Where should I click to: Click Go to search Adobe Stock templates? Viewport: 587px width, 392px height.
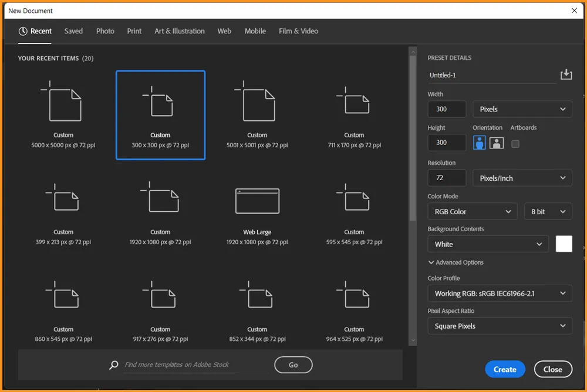[293, 364]
